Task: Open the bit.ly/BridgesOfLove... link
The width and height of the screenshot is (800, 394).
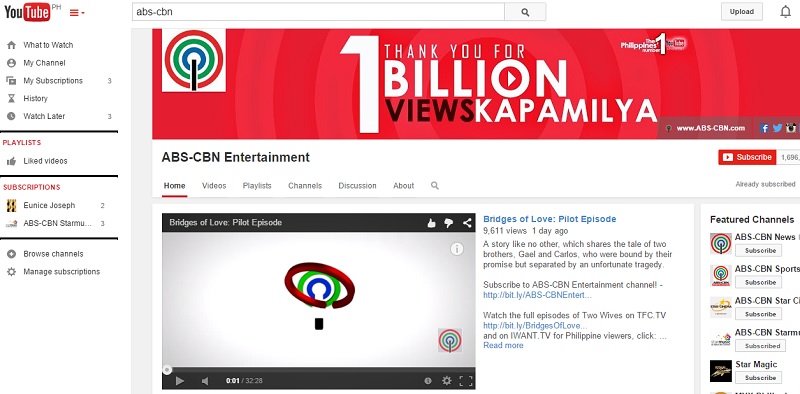Action: point(535,326)
